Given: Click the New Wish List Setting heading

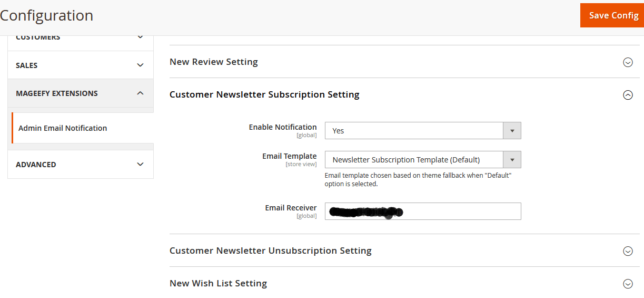Looking at the screenshot, I should tap(218, 283).
